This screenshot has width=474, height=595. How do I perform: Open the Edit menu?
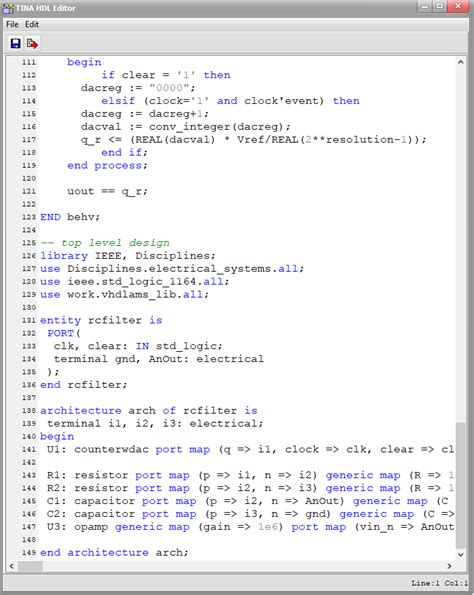click(32, 24)
